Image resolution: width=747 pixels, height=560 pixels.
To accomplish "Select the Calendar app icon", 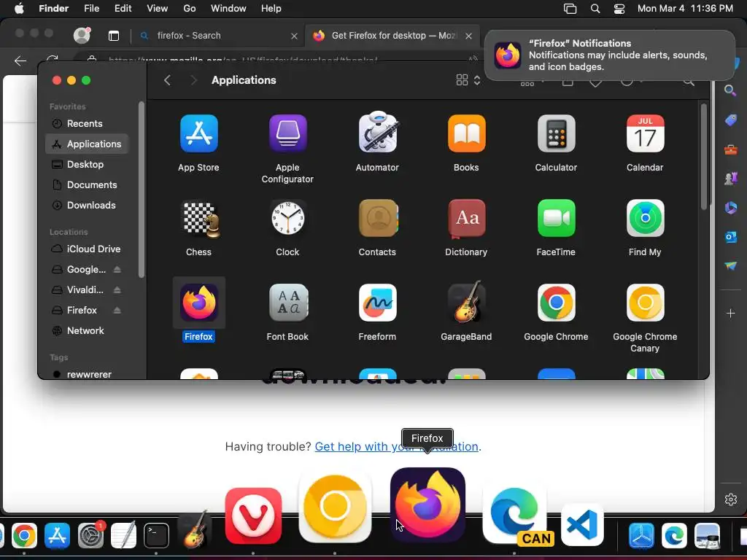I will pos(645,134).
